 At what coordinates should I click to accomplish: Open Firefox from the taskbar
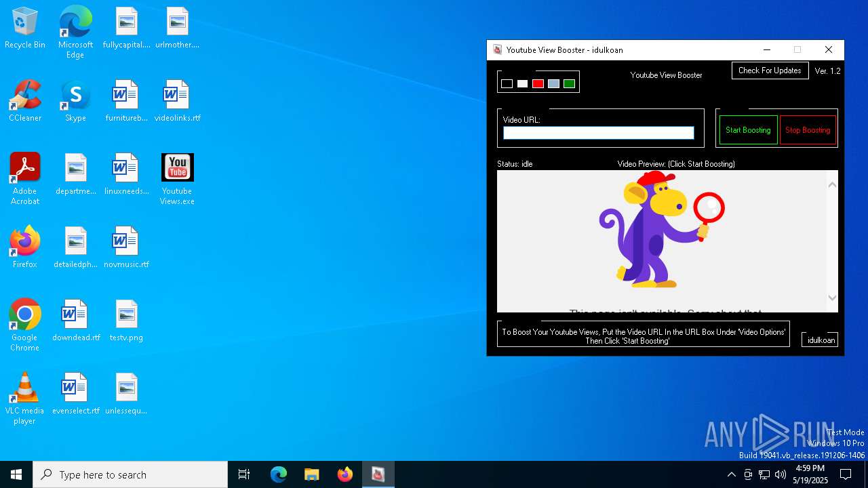pyautogui.click(x=344, y=474)
